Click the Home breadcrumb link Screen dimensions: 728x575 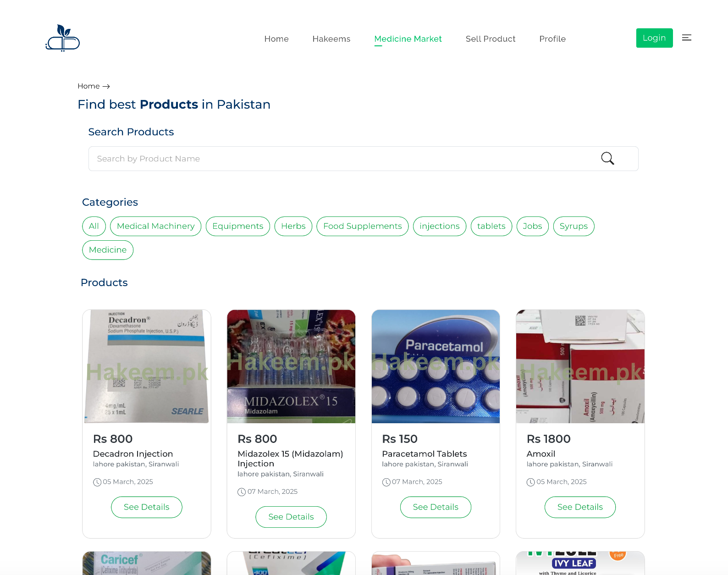click(88, 86)
